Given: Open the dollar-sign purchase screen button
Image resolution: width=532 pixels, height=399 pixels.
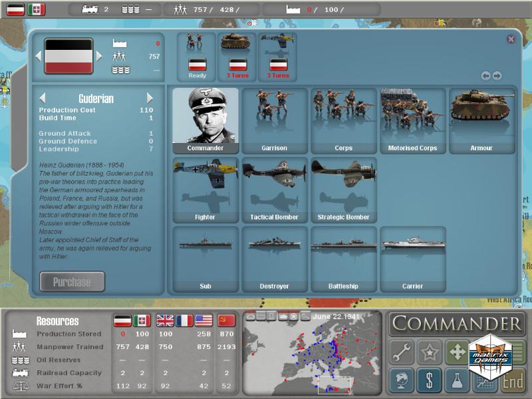Looking at the screenshot, I should click(430, 380).
